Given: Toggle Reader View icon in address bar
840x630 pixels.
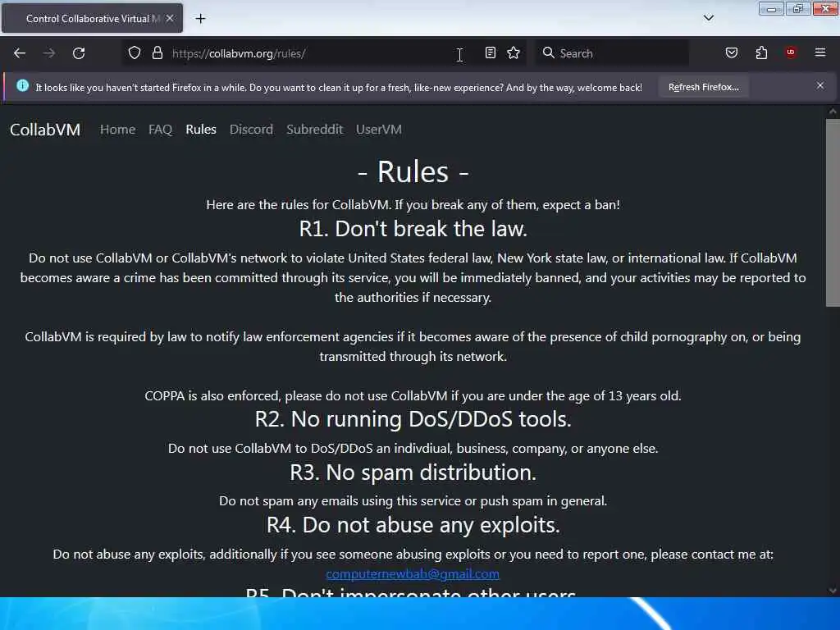Looking at the screenshot, I should click(491, 53).
